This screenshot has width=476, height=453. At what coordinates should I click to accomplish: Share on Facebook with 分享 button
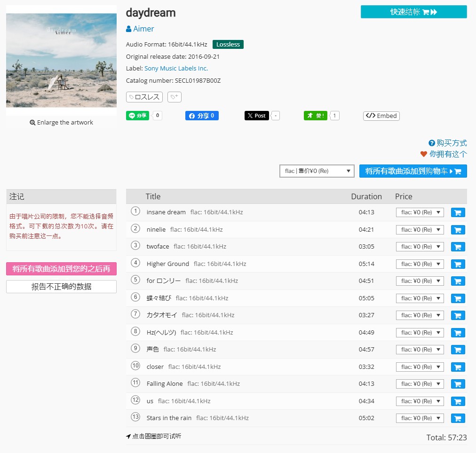coord(201,115)
